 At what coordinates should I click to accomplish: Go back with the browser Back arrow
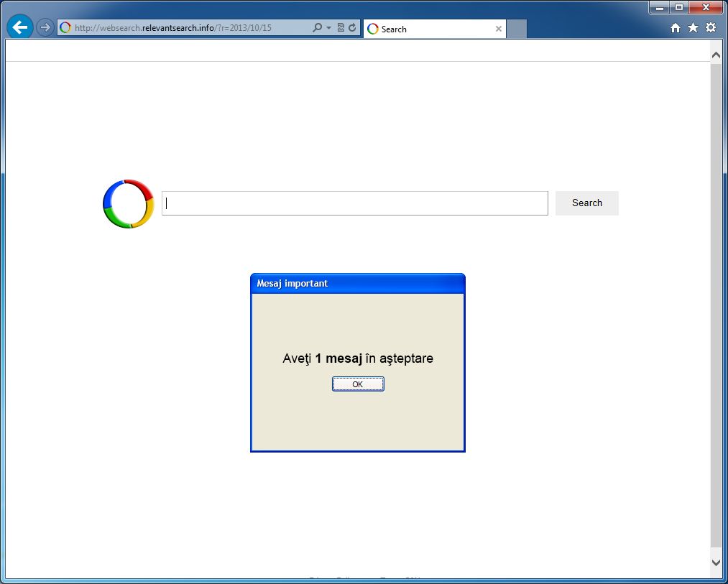(20, 27)
